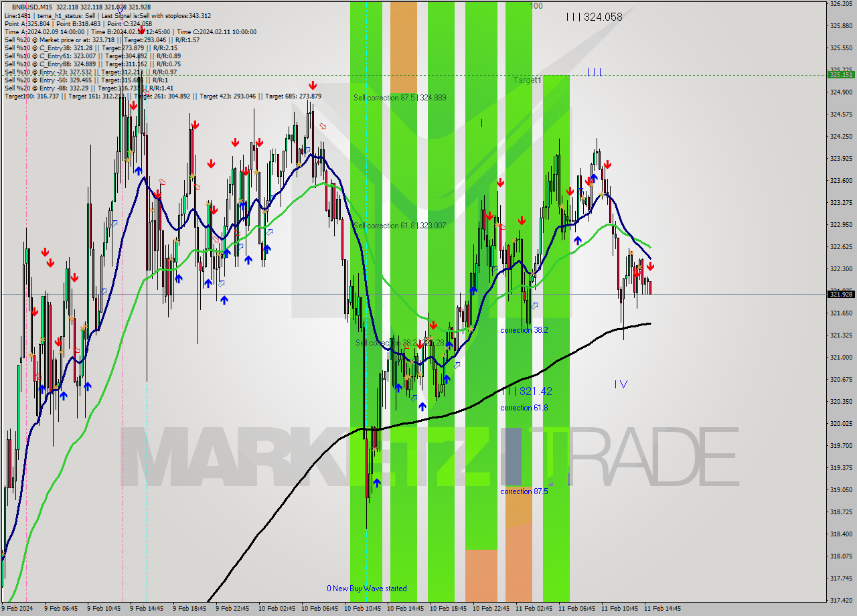Click the '10 Feb 02:45' time axis label
Viewport: 857px width, 616px height.
pos(277,609)
